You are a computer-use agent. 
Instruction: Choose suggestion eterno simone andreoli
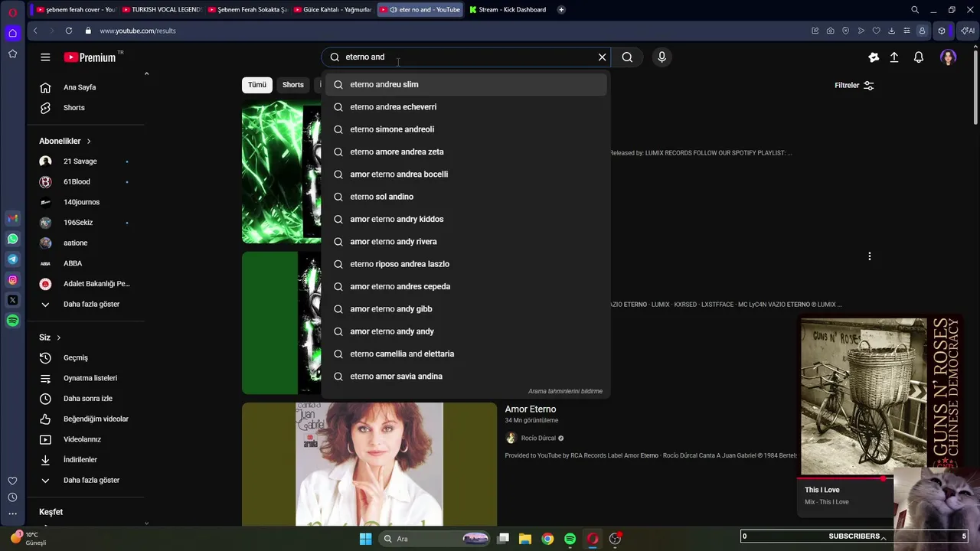(466, 129)
